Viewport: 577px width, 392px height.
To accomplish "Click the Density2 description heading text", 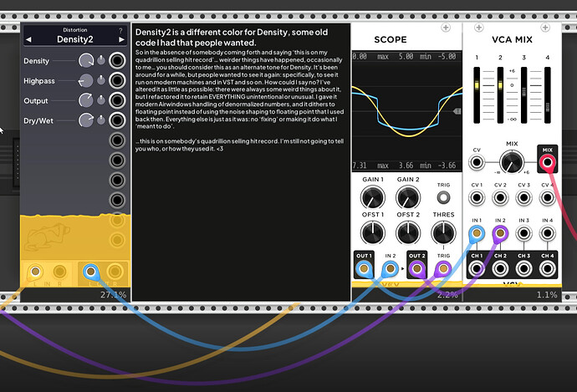I will click(232, 37).
